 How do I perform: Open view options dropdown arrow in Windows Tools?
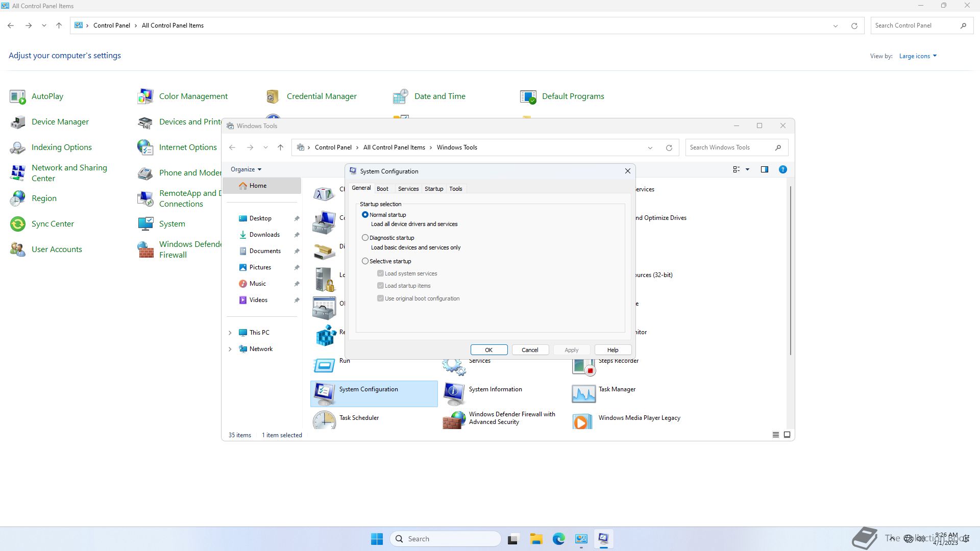coord(747,169)
